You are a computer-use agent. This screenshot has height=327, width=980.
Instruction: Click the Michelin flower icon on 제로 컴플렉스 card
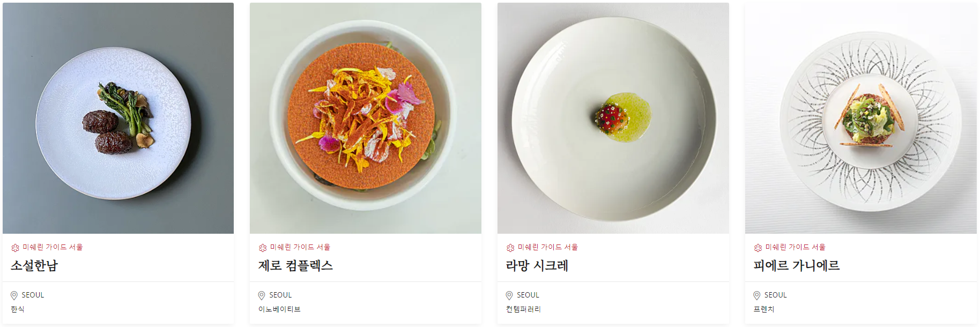263,248
